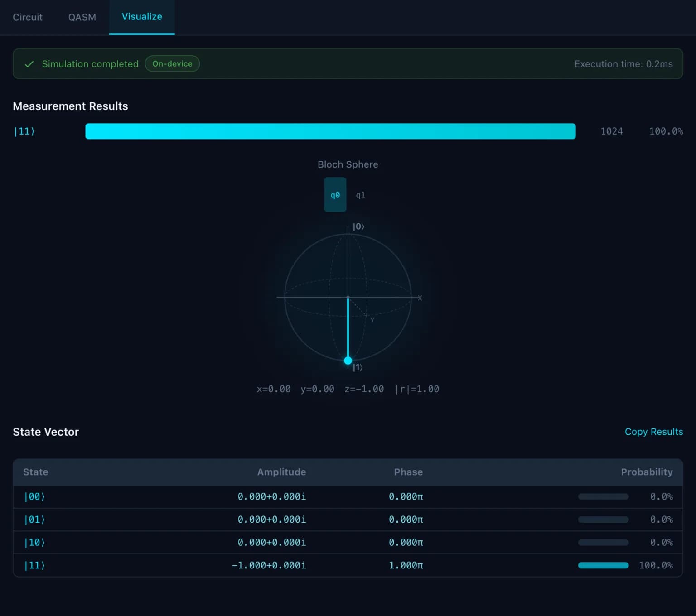This screenshot has height=616, width=696.
Task: Select the |11⟩ state vector row label
Action: click(x=34, y=565)
